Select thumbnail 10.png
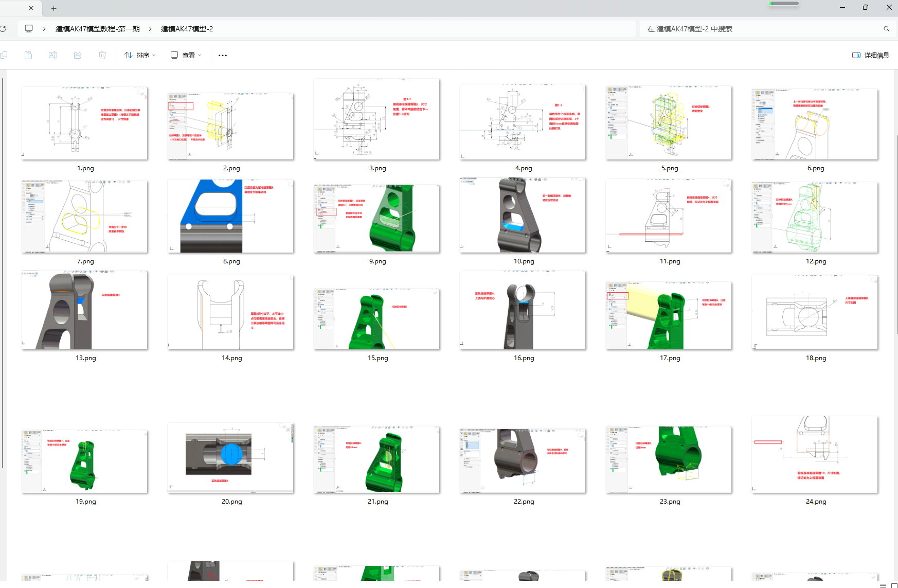Viewport: 898px width, 588px height. click(x=523, y=216)
